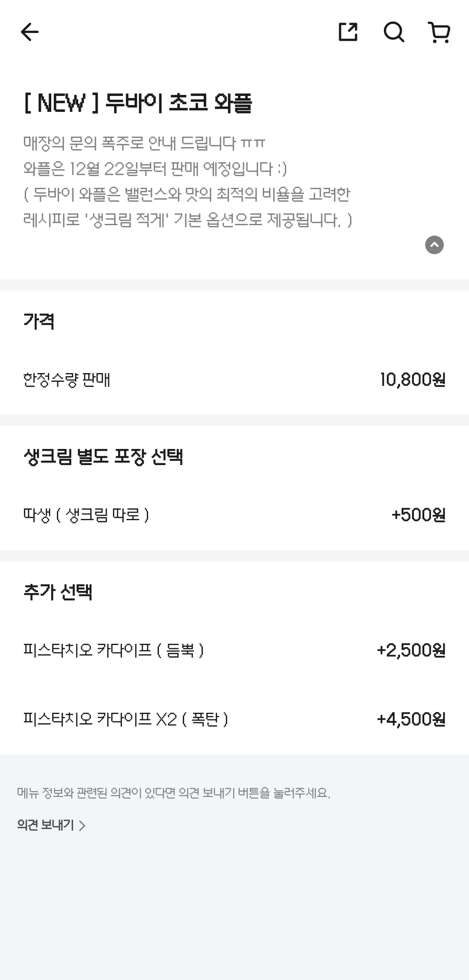The width and height of the screenshot is (469, 980).
Task: Select 피스타치오 카다이프 ( 듬뿍 ) option
Action: click(113, 650)
